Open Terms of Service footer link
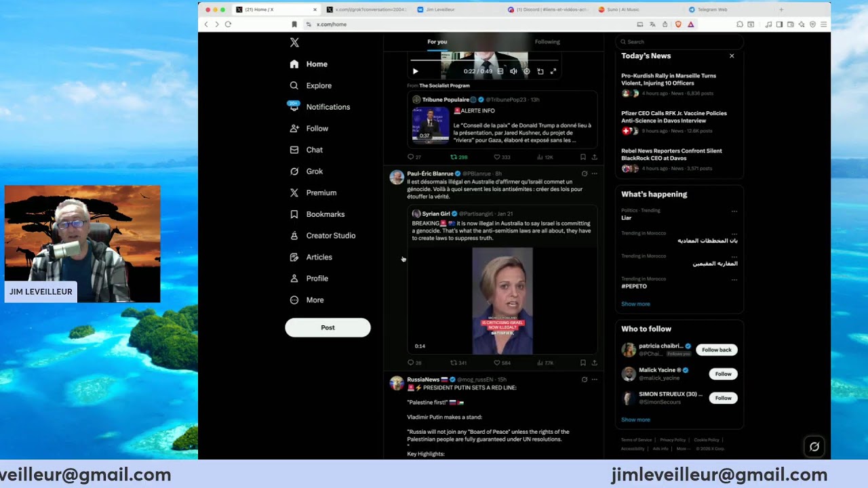Viewport: 868px width, 488px height. 636,440
